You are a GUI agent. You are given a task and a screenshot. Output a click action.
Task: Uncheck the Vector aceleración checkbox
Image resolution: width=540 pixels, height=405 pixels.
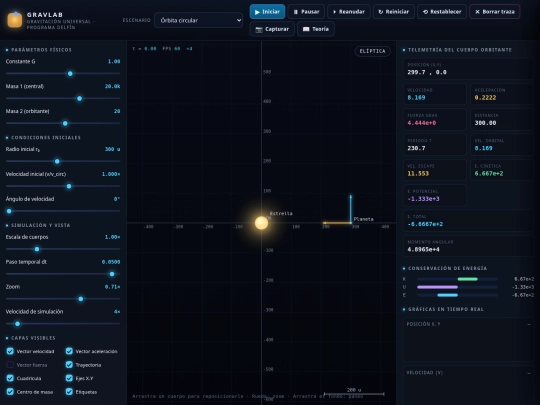point(69,351)
